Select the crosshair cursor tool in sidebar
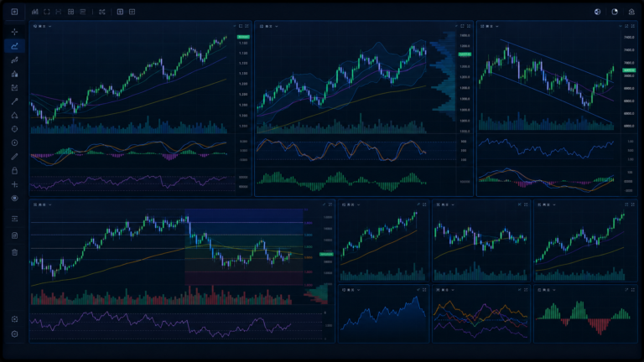Viewport: 644px width, 362px height. 15,32
